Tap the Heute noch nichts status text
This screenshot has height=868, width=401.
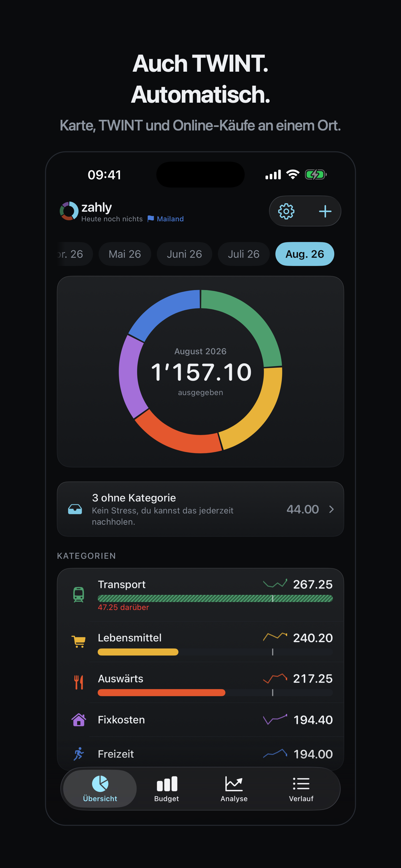[112, 219]
